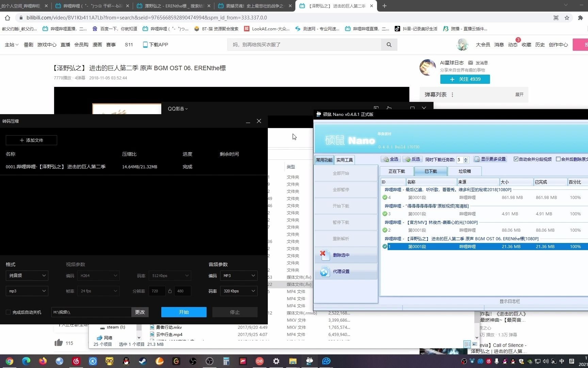Open the new browser tab plus button
Viewport: 588px width, 368px height.
tap(385, 6)
